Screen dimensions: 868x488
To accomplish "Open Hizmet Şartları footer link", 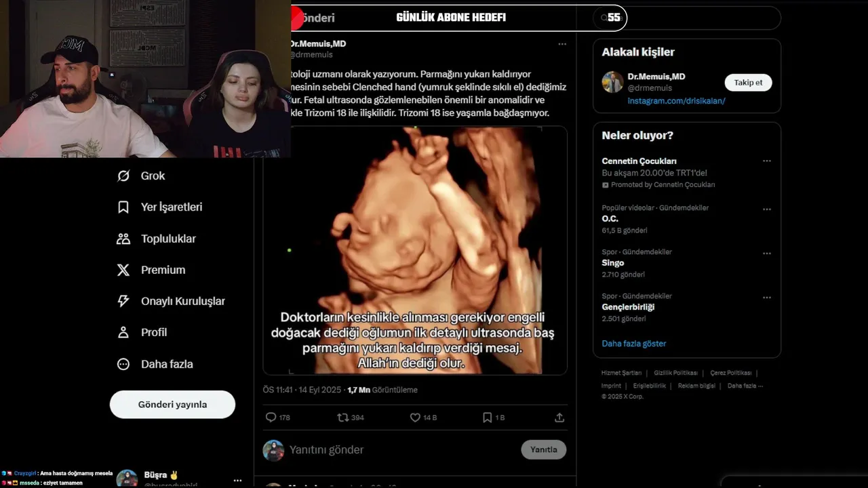I will tap(621, 373).
